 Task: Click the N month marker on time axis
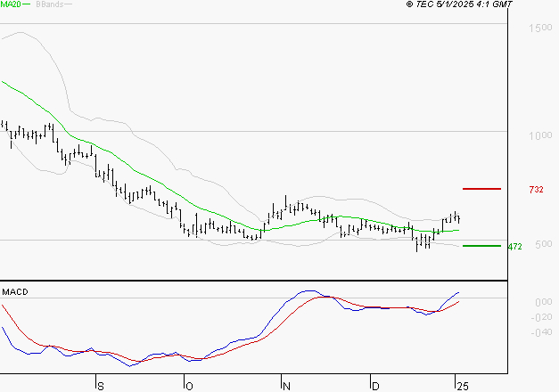click(x=286, y=387)
